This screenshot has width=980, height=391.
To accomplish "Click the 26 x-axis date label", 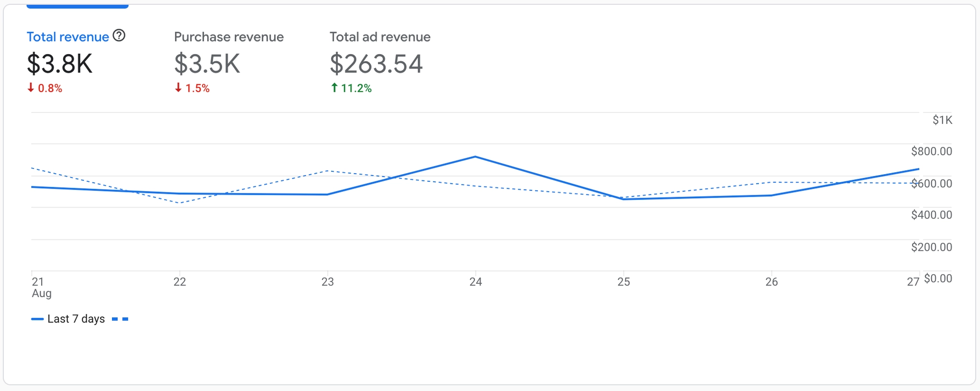I will 771,282.
